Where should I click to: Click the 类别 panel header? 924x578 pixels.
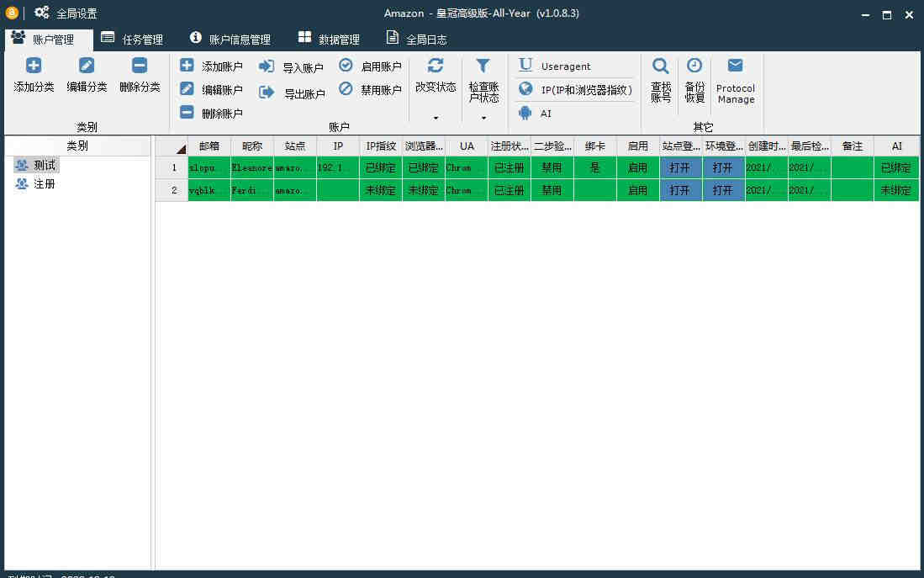tap(77, 146)
